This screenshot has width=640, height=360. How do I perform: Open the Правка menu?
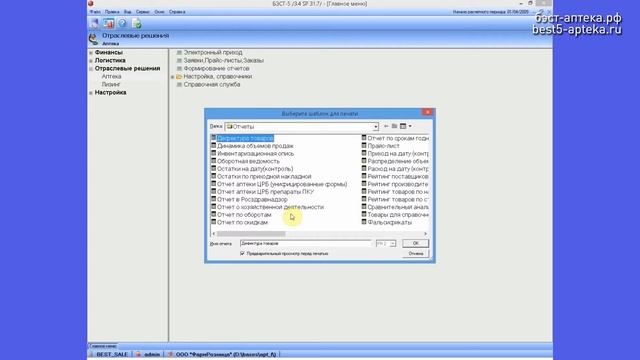point(112,12)
